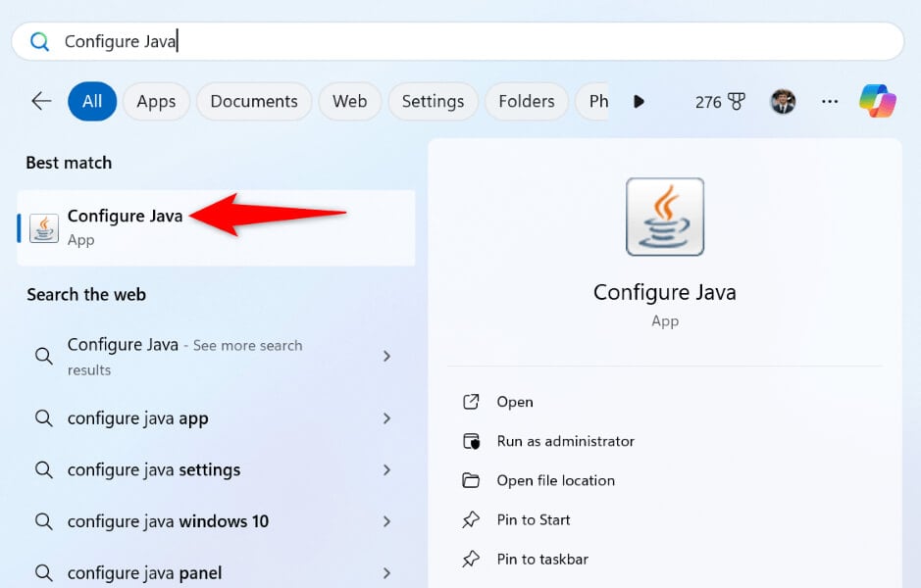Pin Configure Java to Start
This screenshot has width=921, height=588.
[533, 519]
